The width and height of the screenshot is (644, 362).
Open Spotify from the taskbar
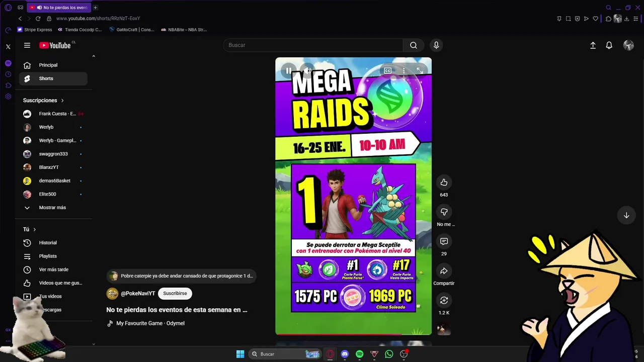pos(359,354)
